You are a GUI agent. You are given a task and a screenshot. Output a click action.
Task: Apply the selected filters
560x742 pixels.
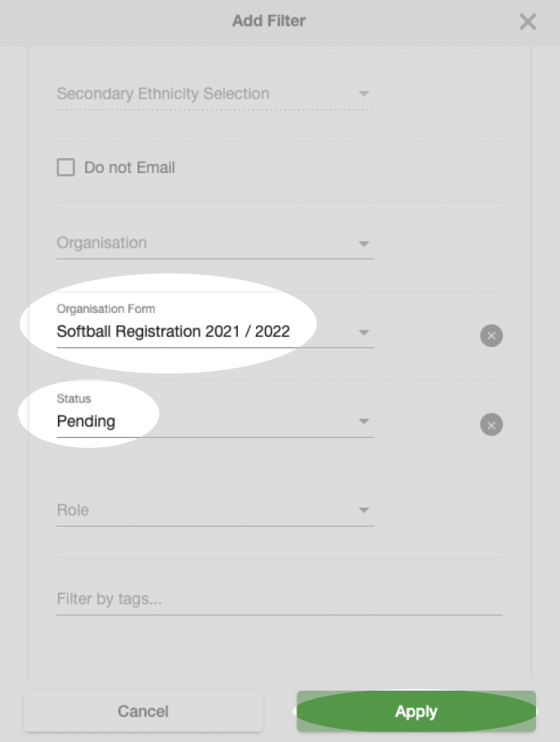click(x=416, y=711)
